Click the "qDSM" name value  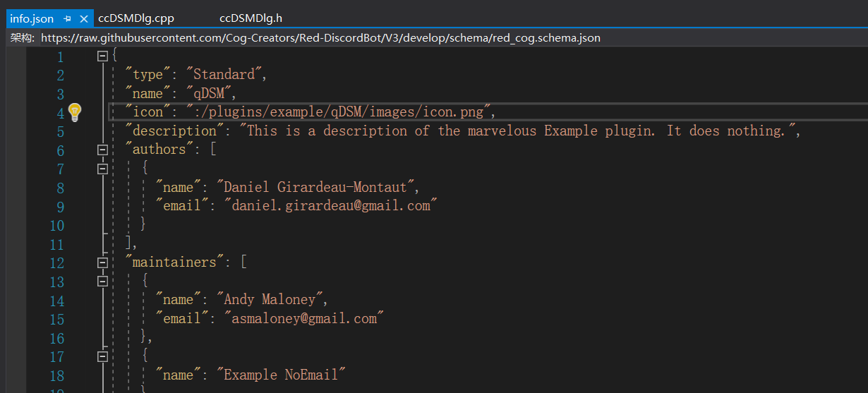pos(210,93)
